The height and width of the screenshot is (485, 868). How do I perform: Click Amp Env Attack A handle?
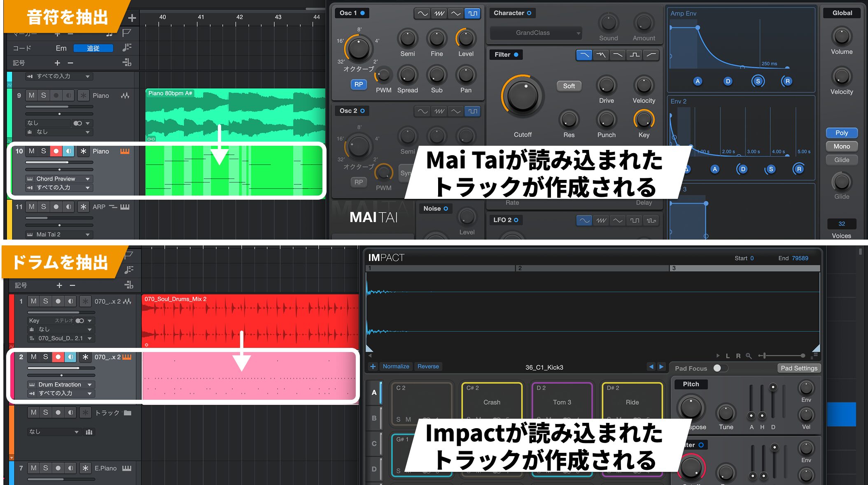point(698,81)
